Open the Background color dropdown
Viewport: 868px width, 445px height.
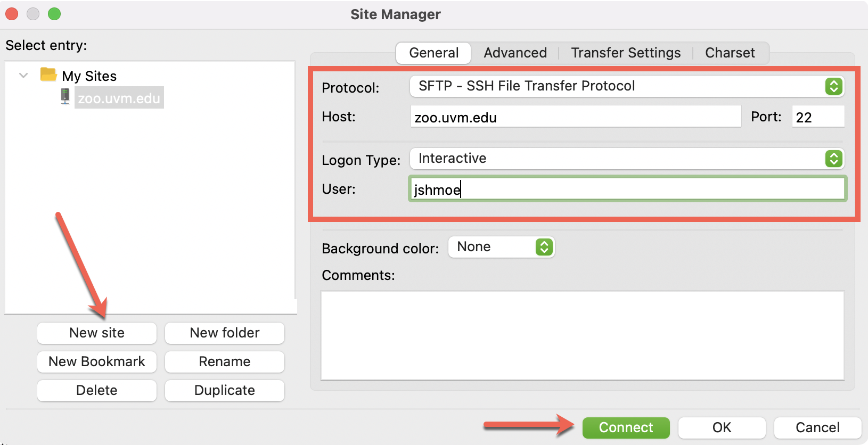(x=501, y=247)
